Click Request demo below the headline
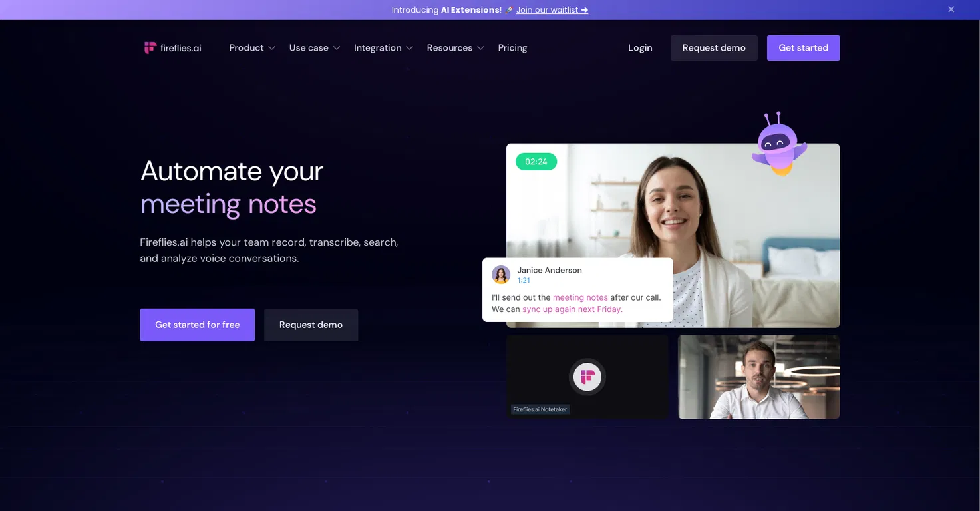Screen dimensions: 980x511 311,325
